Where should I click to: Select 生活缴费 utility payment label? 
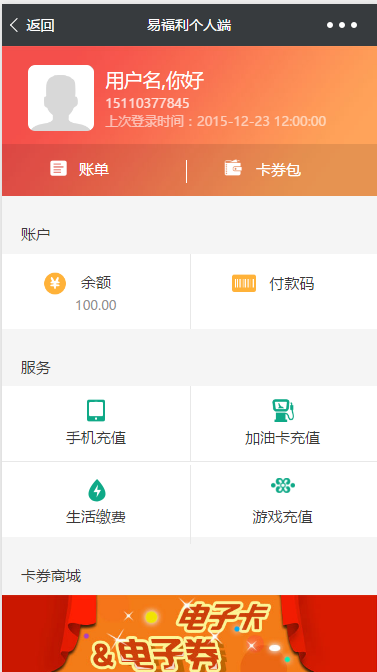tap(96, 517)
